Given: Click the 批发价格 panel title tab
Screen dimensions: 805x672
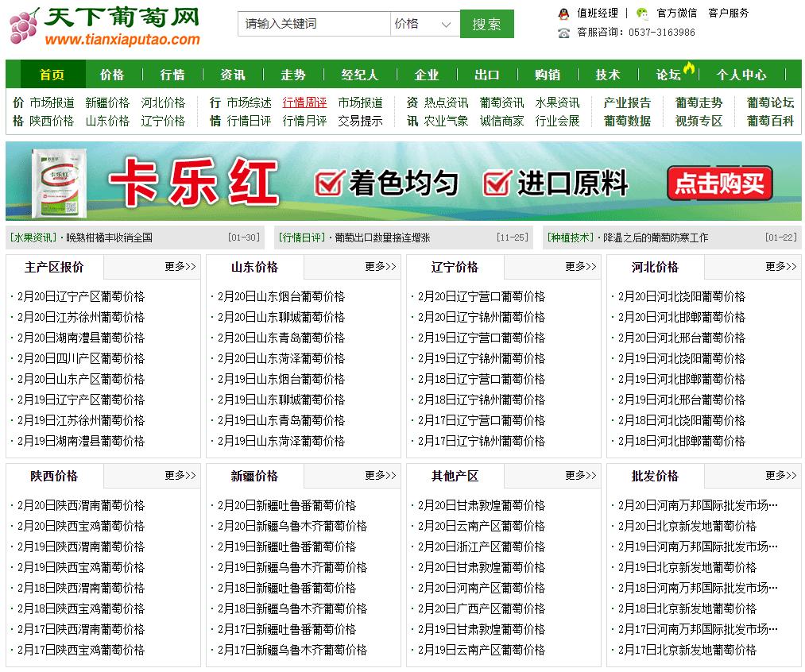Looking at the screenshot, I should point(655,476).
